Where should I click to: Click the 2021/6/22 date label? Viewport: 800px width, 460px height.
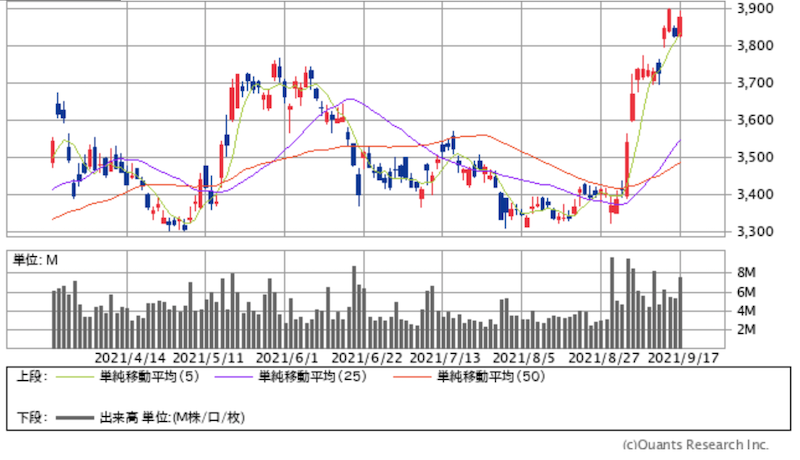[x=367, y=358]
